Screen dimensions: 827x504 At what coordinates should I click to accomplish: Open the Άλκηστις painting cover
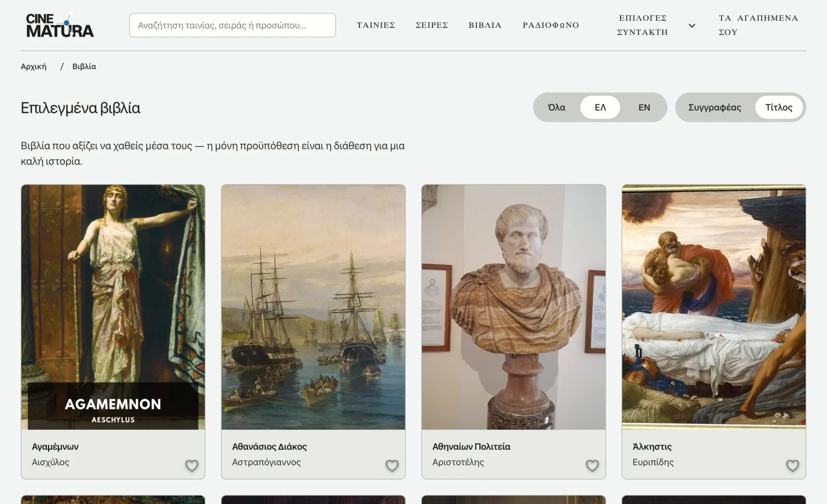714,307
